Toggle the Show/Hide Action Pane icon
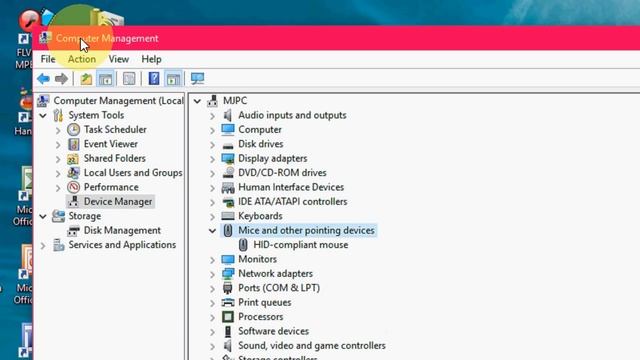The height and width of the screenshot is (360, 640). tap(173, 78)
